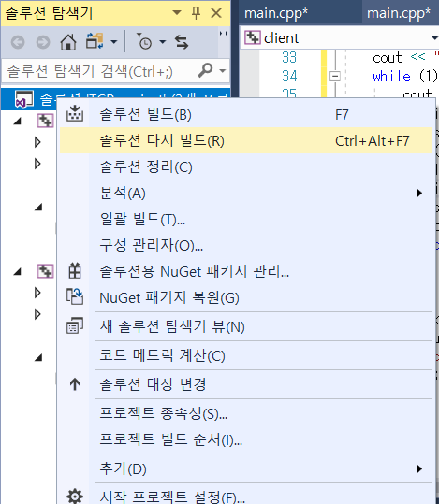Select 프로젝트 종속성(S)... menu item
Viewport: 439px width, 504px height.
(246, 413)
